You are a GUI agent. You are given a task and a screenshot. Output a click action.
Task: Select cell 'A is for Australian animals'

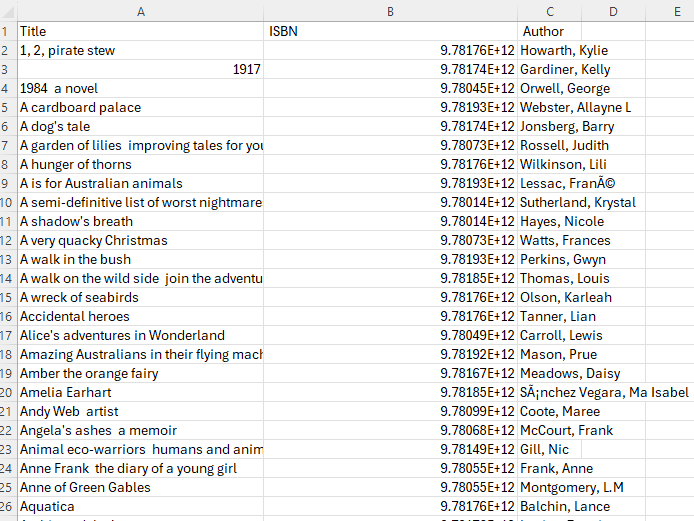[141, 184]
